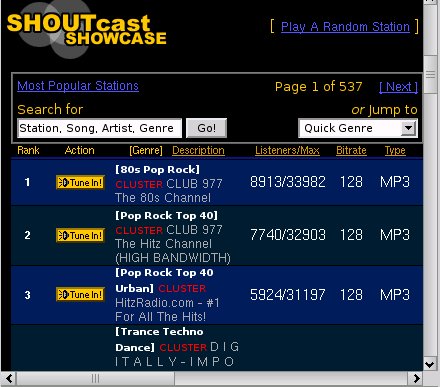Screen dimensions: 440x387
Task: Sort by Type column header
Action: [x=395, y=150]
